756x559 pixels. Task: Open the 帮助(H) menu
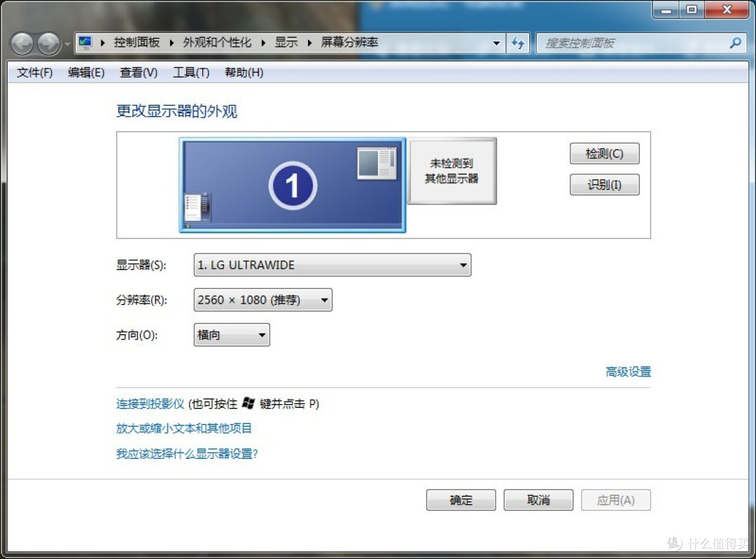tap(244, 72)
